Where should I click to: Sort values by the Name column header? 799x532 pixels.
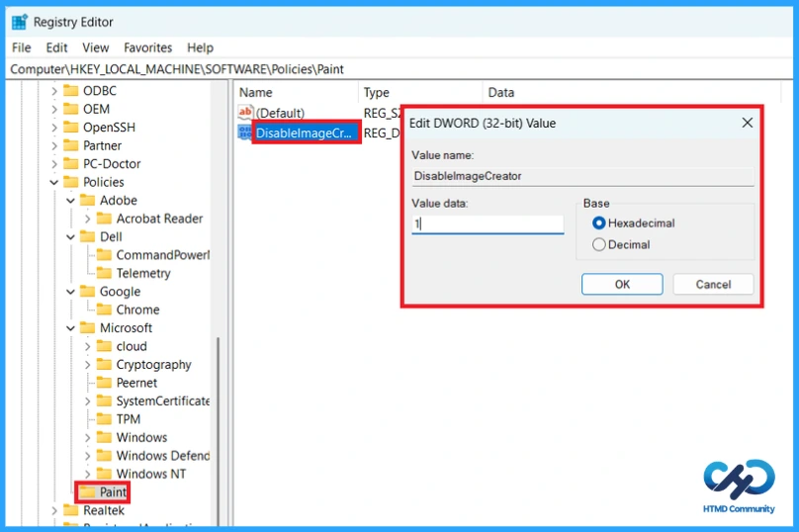(x=298, y=92)
